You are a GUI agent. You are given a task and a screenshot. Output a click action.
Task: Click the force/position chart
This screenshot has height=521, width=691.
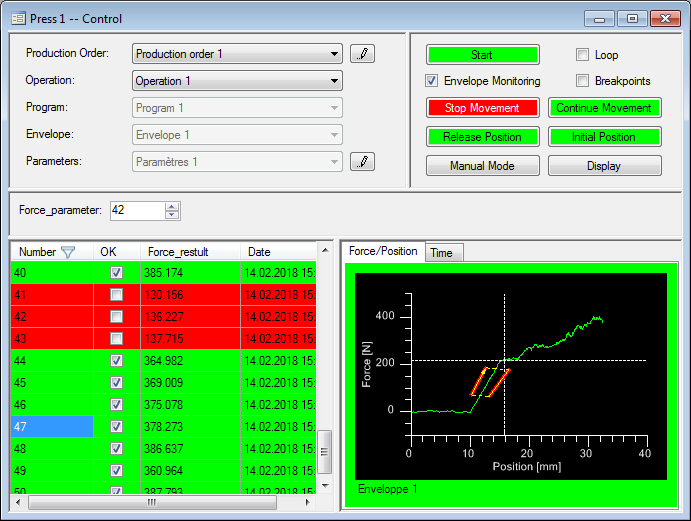tap(511, 376)
